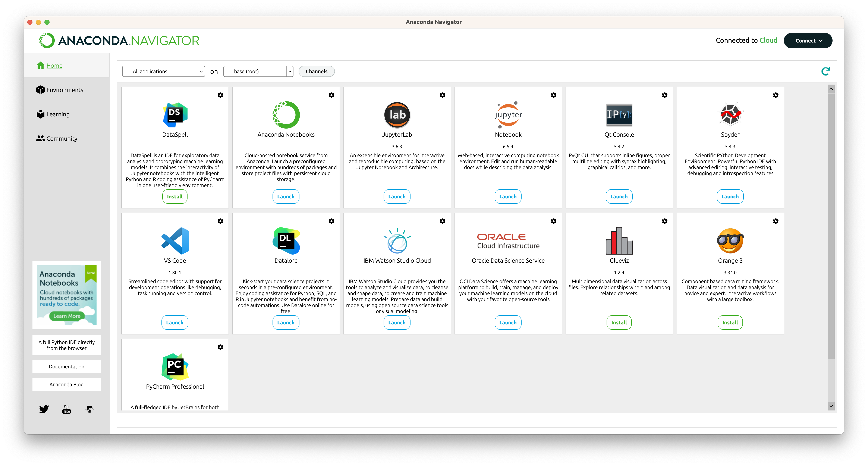Viewport: 868px width, 466px height.
Task: Expand the All applications filter dropdown
Action: pos(163,71)
